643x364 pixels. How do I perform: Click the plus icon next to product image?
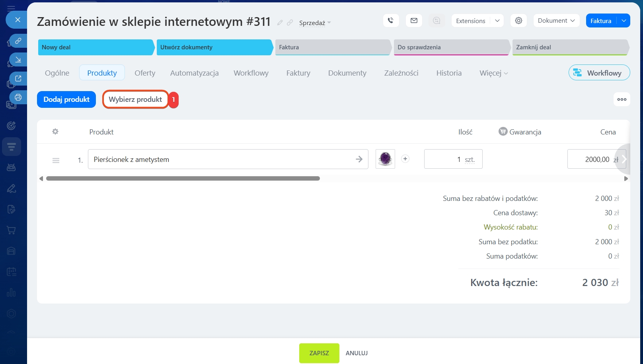pyautogui.click(x=405, y=159)
